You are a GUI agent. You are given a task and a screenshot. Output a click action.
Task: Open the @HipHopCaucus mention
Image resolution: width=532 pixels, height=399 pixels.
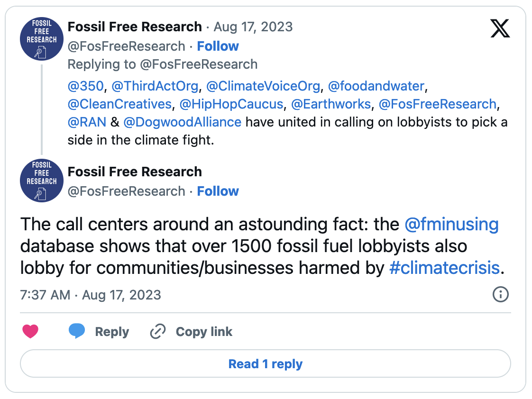pos(231,104)
